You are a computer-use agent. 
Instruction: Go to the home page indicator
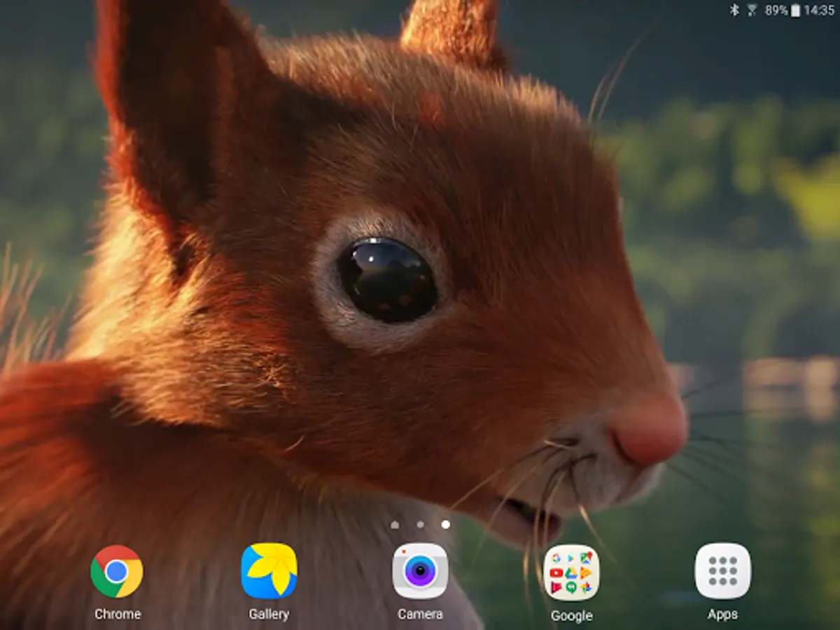tap(395, 524)
